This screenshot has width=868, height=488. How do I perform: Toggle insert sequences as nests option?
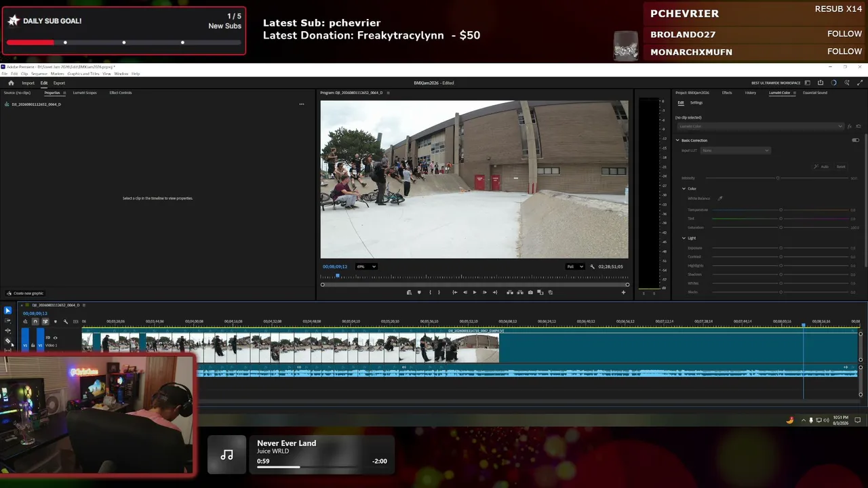pos(25,321)
